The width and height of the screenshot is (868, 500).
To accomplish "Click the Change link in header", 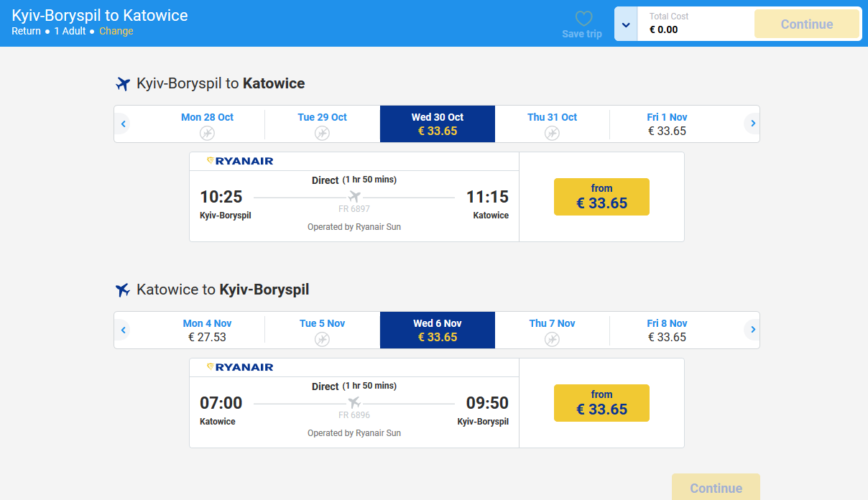I will 116,31.
